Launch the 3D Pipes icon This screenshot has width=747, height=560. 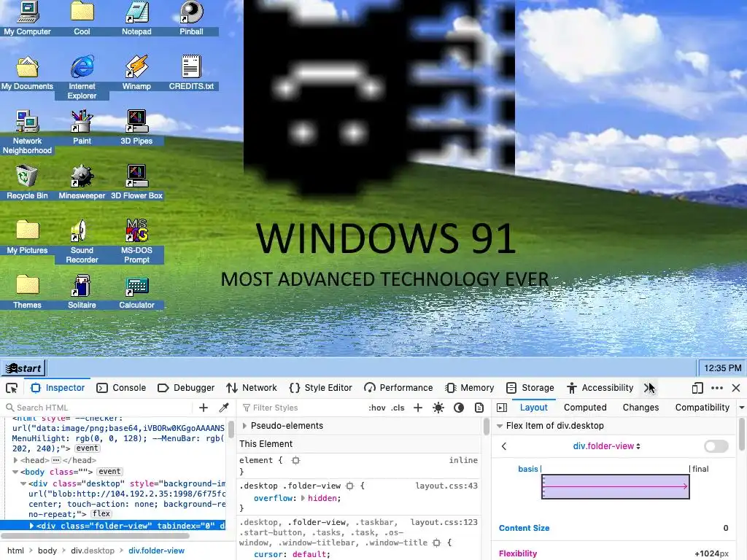click(136, 127)
